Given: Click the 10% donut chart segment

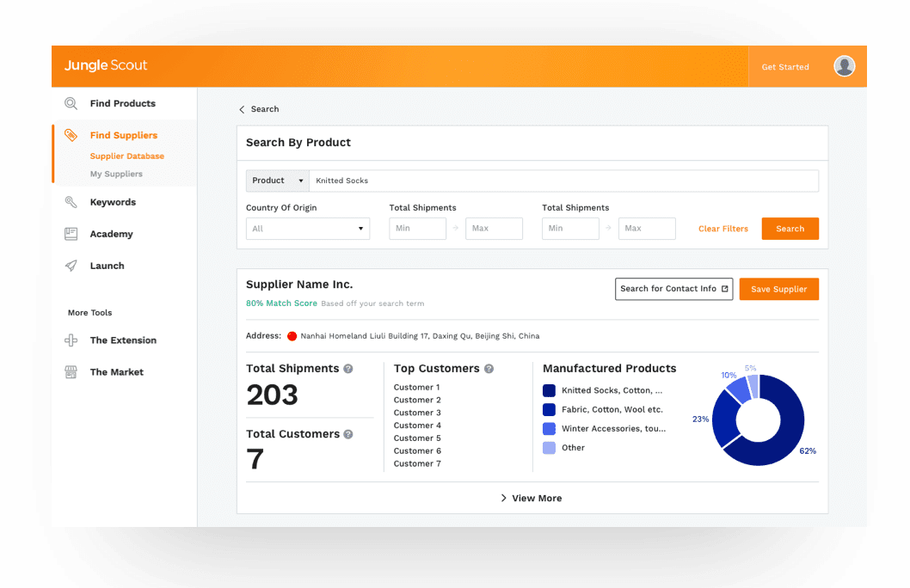Looking at the screenshot, I should pos(740,389).
